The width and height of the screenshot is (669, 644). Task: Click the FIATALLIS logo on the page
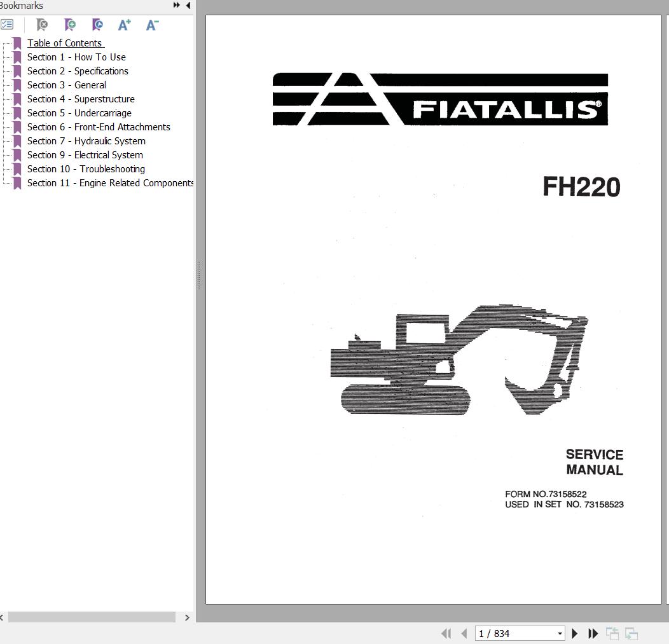(x=440, y=99)
